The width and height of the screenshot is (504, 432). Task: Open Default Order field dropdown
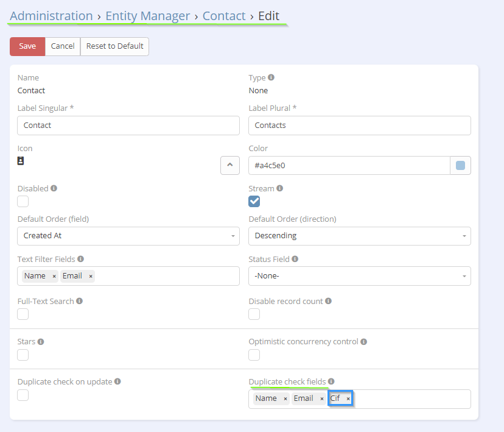(128, 236)
